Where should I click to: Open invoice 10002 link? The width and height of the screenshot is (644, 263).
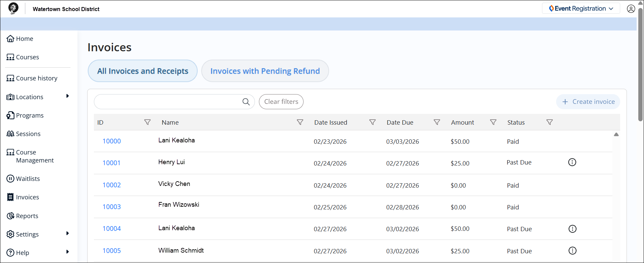tap(112, 185)
